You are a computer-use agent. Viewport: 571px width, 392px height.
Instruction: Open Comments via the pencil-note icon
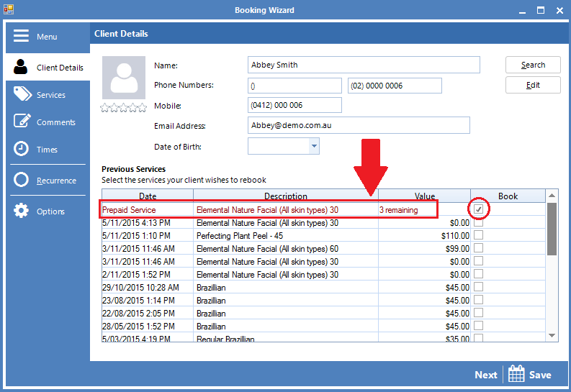pyautogui.click(x=22, y=122)
